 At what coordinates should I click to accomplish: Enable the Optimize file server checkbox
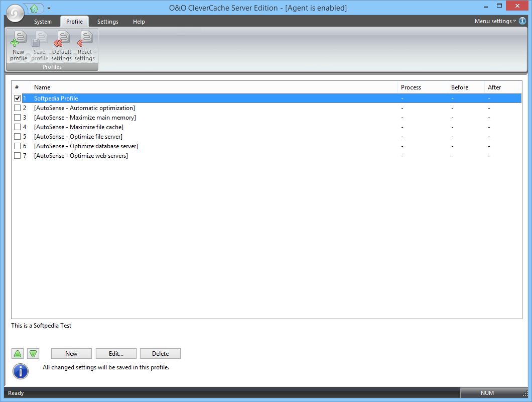point(17,136)
